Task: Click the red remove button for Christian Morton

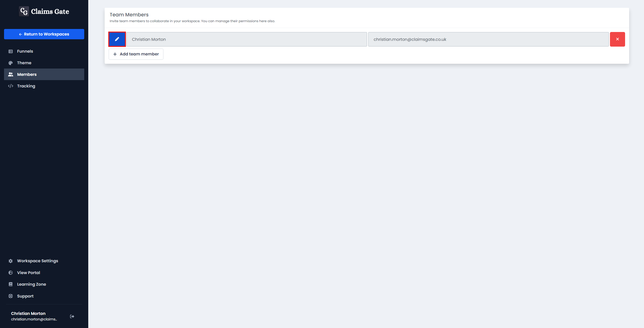Action: [x=617, y=39]
